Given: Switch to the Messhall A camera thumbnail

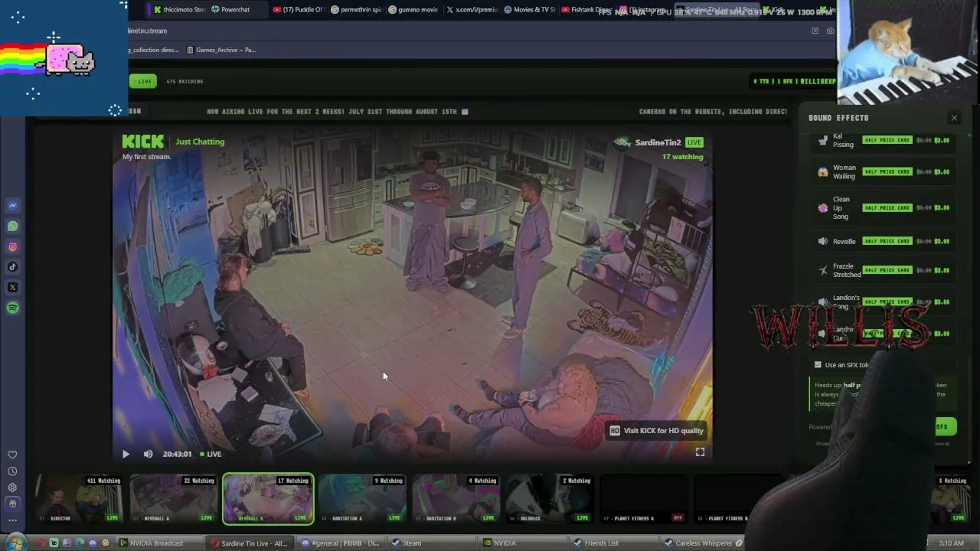Looking at the screenshot, I should pos(174,499).
